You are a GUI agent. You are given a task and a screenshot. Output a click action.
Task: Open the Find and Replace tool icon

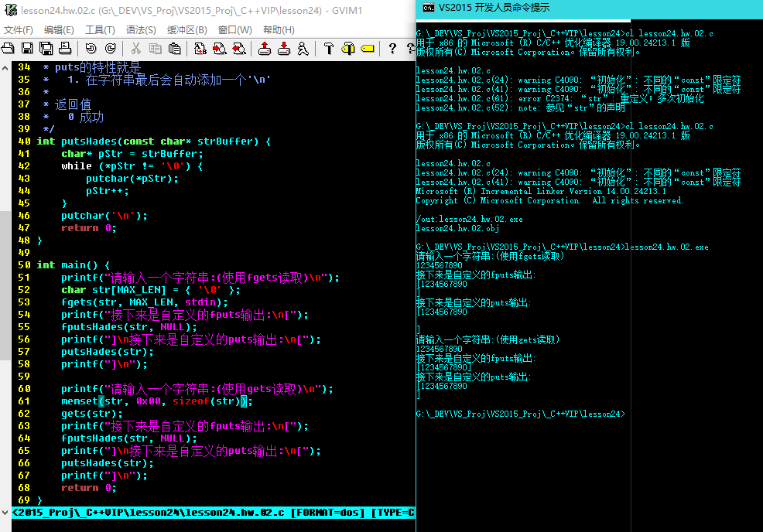200,49
